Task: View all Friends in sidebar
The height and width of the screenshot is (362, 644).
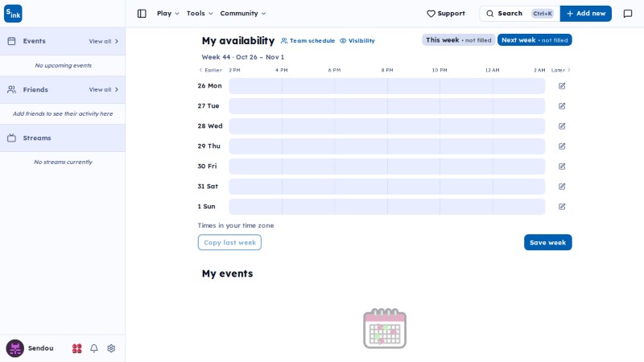Action: [104, 89]
